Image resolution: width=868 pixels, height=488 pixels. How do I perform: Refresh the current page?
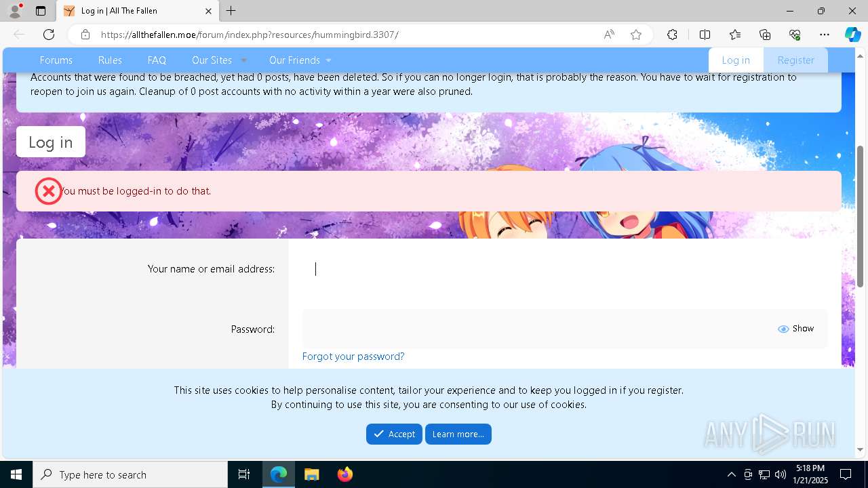tap(49, 35)
